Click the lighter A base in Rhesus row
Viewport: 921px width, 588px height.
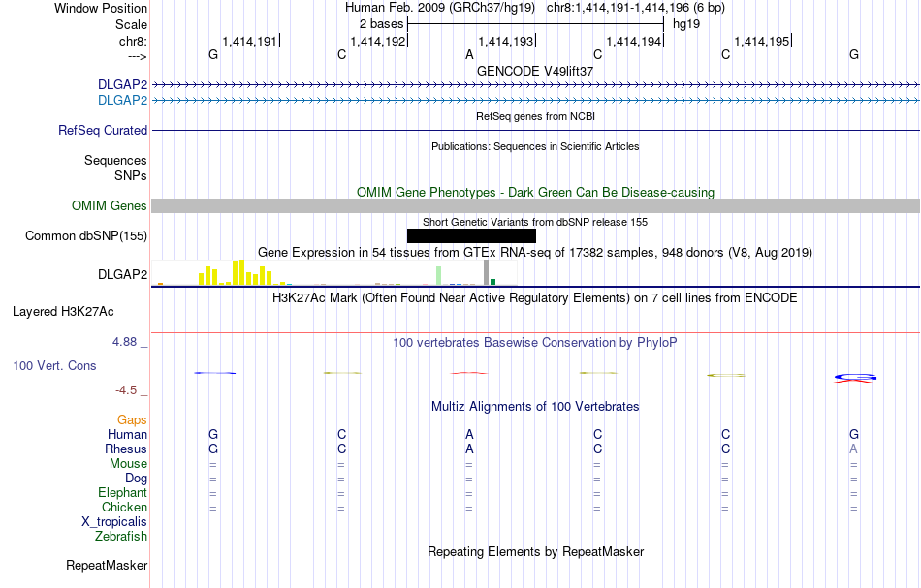click(x=853, y=449)
